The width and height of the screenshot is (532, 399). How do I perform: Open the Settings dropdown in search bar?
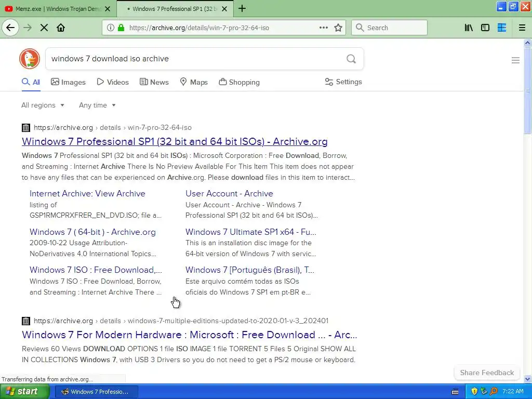(x=343, y=82)
